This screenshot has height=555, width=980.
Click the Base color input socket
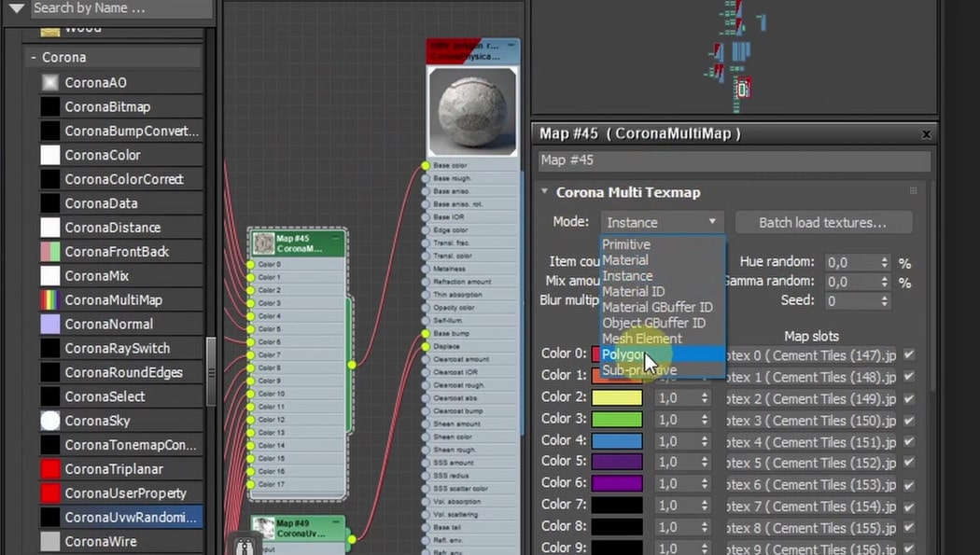[426, 165]
